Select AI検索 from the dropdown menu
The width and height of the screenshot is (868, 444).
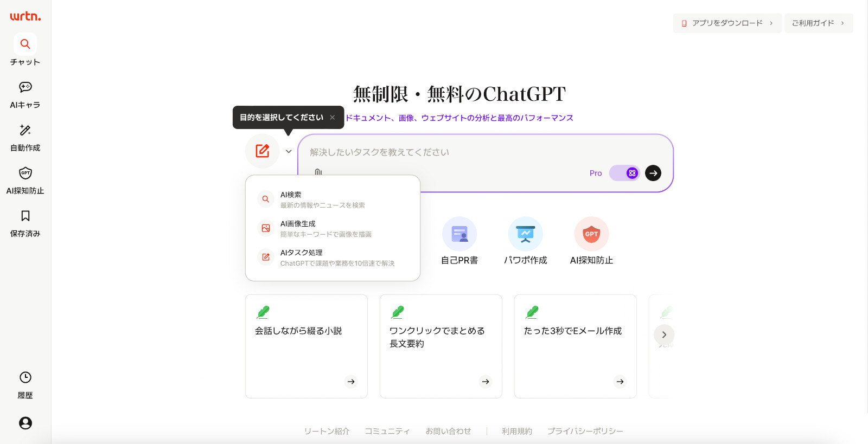pos(333,200)
